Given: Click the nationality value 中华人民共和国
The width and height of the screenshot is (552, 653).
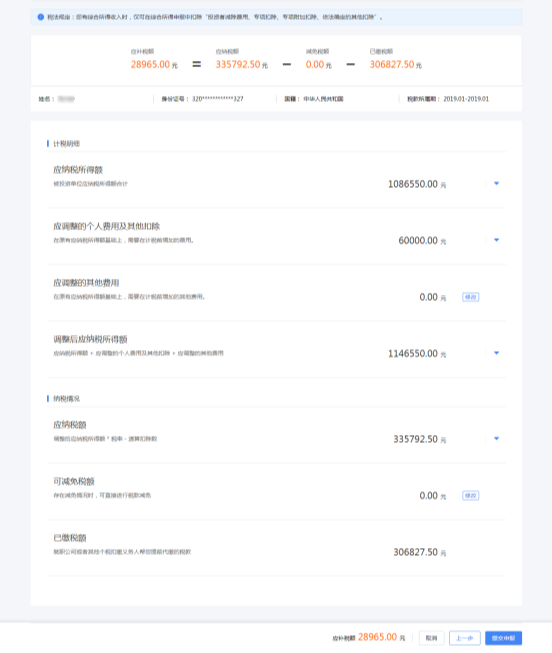Looking at the screenshot, I should [x=323, y=99].
